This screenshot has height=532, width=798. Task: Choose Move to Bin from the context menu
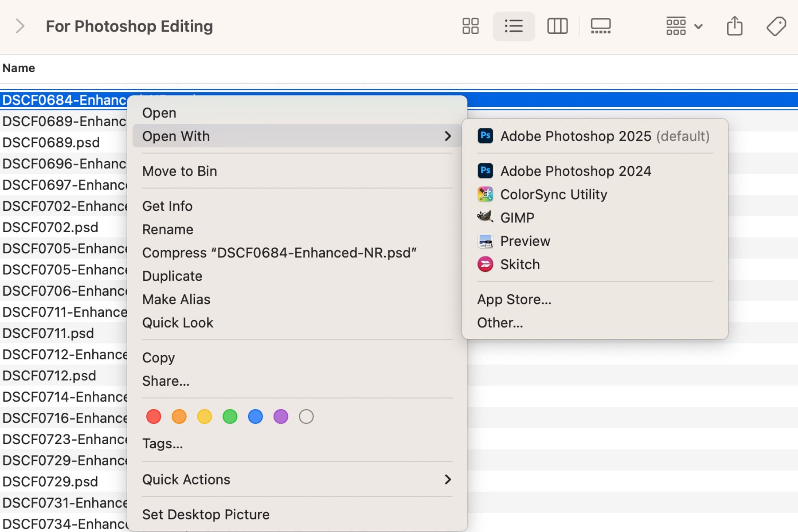180,171
